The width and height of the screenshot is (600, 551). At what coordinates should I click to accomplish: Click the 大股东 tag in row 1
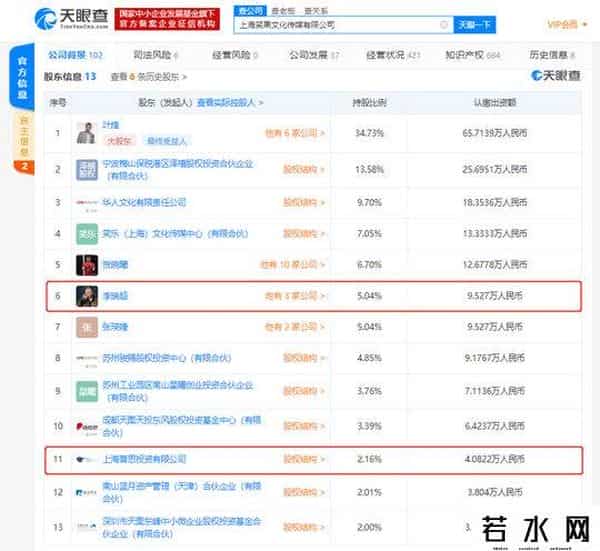(119, 141)
